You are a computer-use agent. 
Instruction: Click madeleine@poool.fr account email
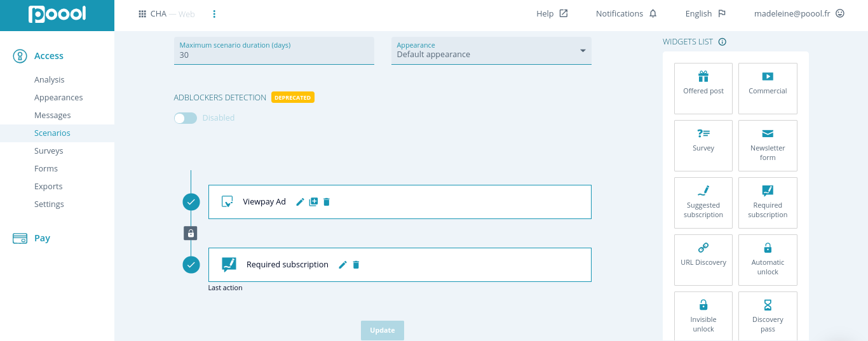point(792,13)
